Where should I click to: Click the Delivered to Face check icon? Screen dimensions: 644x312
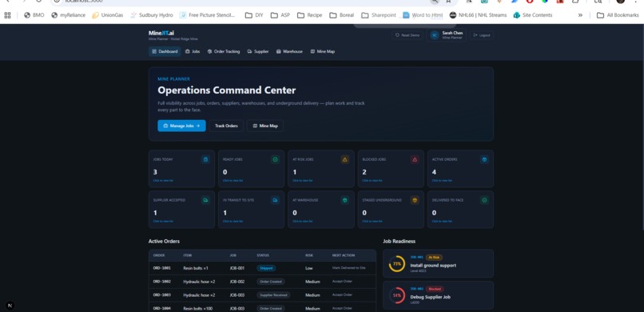(x=484, y=200)
